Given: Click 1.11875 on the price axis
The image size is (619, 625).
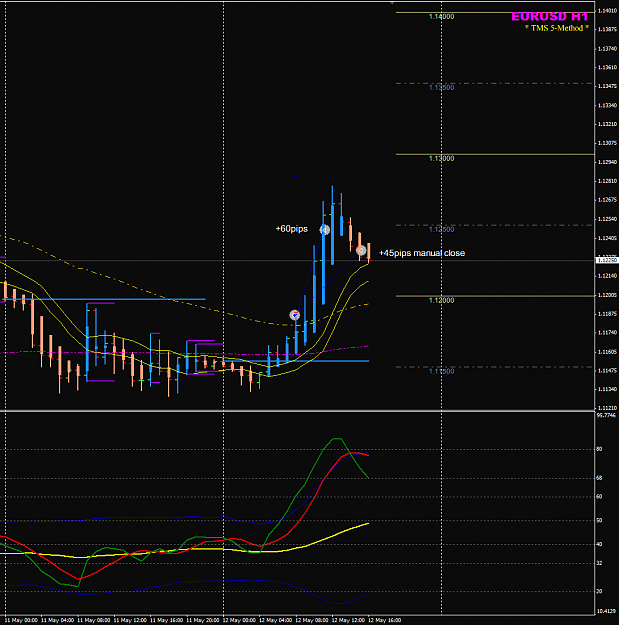Looking at the screenshot, I should click(607, 314).
